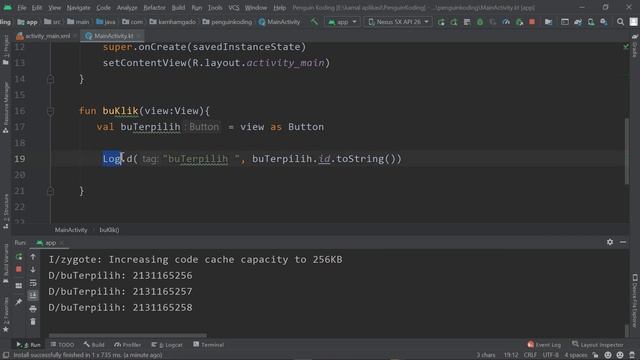Click the Restore Layout icon in Run panel

19,286
